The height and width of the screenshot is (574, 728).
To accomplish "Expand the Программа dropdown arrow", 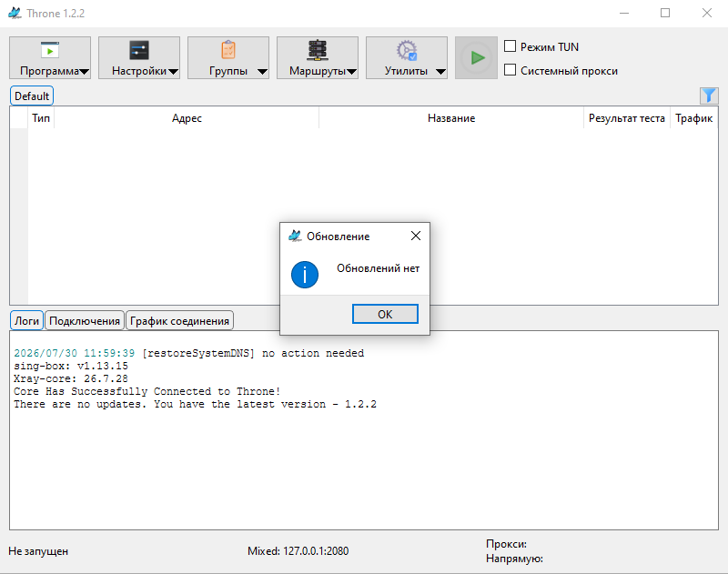I will click(84, 72).
